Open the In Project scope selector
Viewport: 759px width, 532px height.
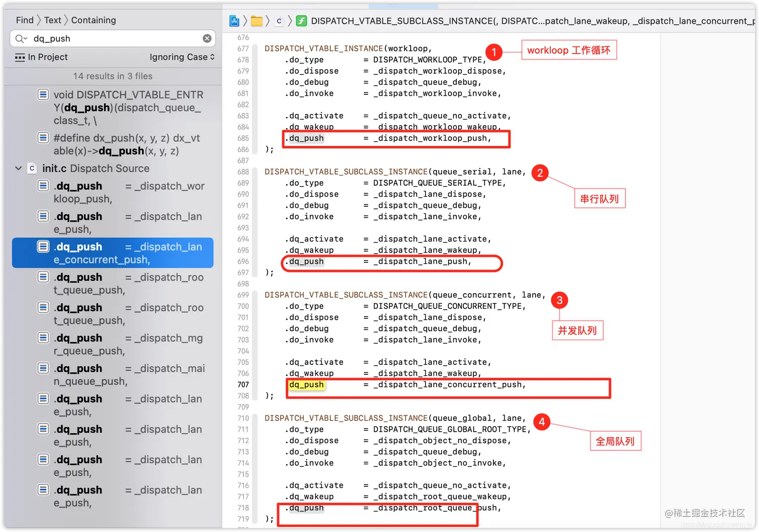point(41,57)
